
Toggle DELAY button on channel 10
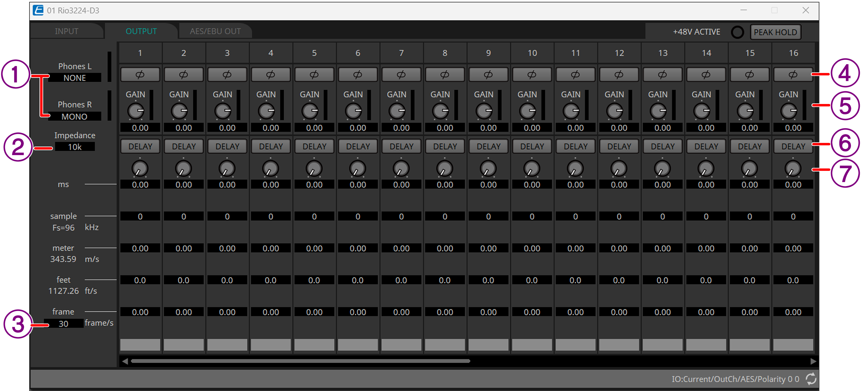click(x=532, y=146)
